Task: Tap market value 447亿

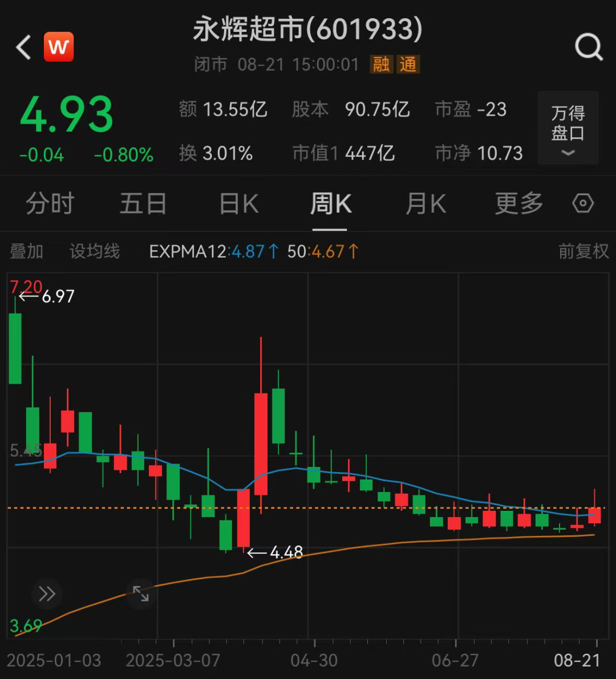Action: [x=370, y=153]
